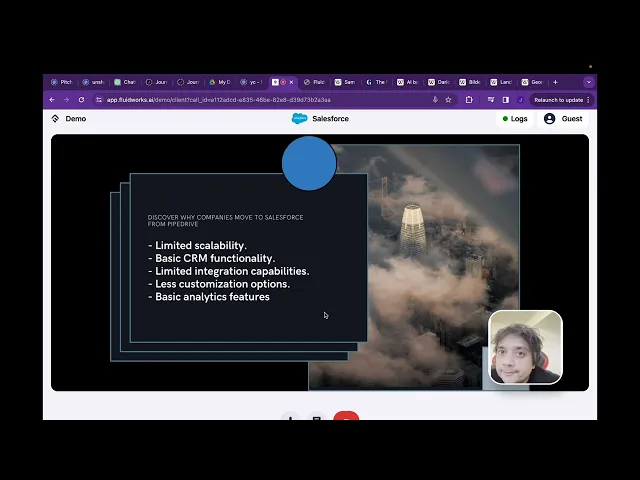Switch to the Sam tab
The image size is (640, 480).
click(x=345, y=82)
